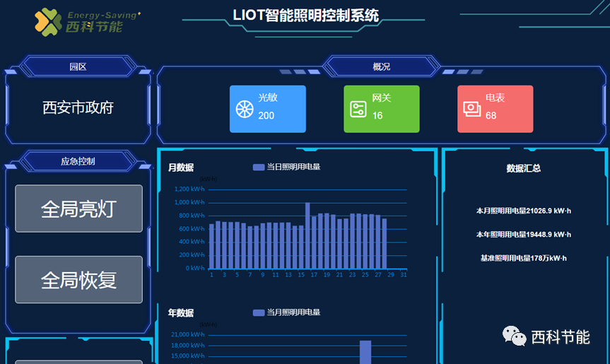Click 本月照明用电量 21026.9 kW·h text
Screen dimensions: 610x364
point(524,211)
